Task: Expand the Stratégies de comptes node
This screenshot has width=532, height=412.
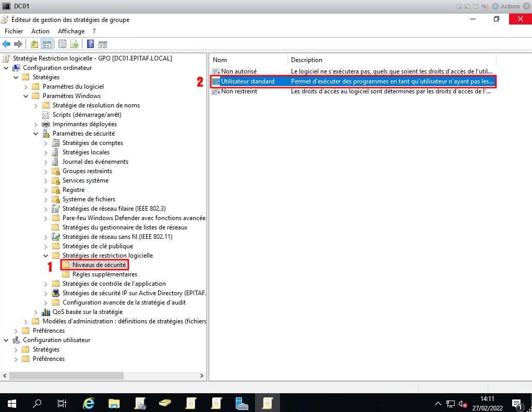Action: (x=46, y=143)
